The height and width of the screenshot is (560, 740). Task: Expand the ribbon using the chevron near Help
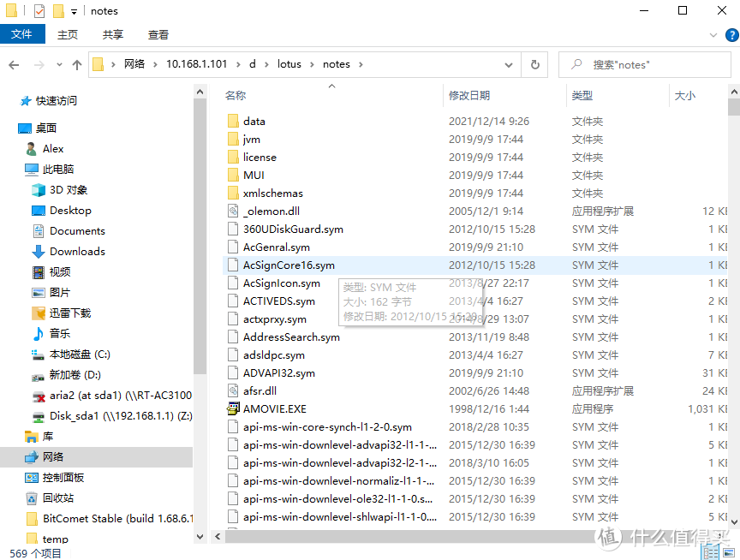click(713, 34)
